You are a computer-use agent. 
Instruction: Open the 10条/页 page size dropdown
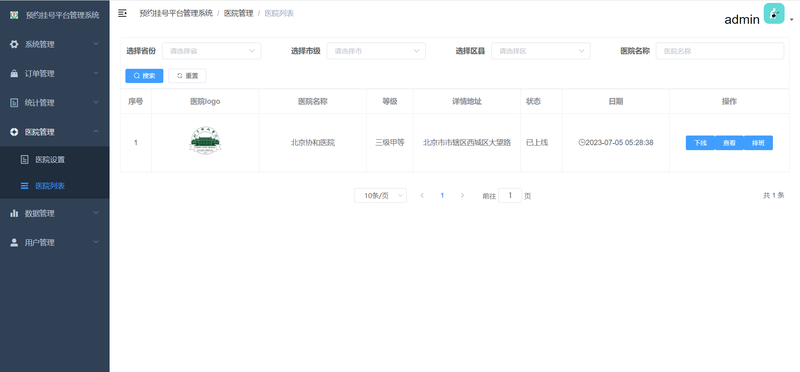pos(381,195)
